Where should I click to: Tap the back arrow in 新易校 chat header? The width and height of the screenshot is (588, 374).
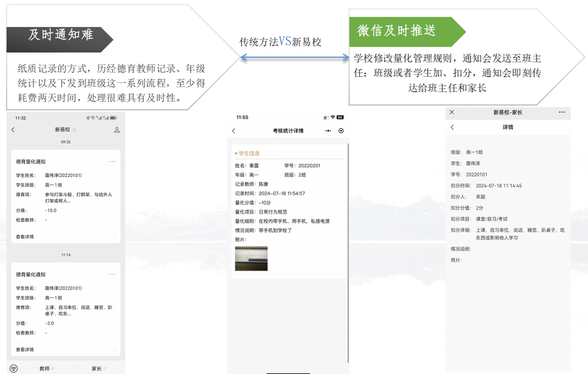tap(13, 130)
